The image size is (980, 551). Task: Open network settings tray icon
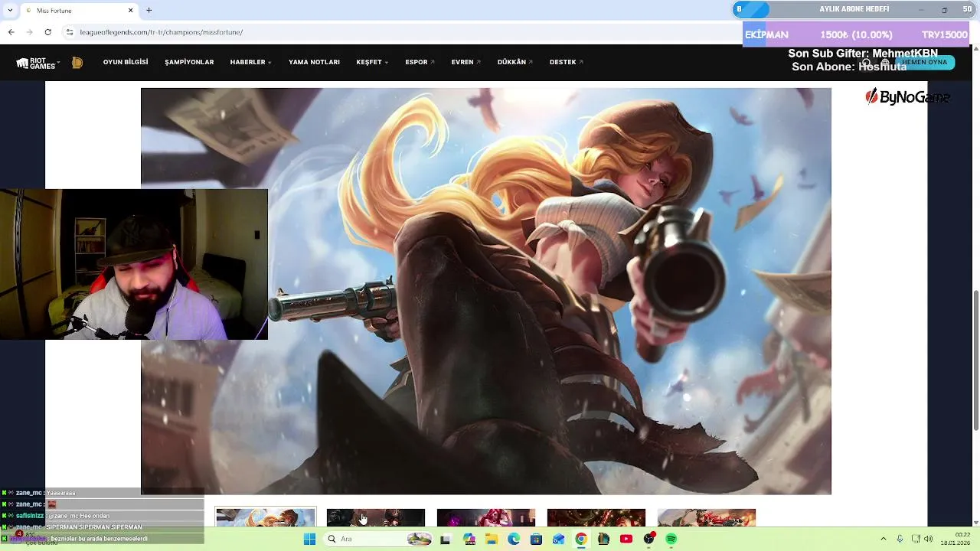point(915,539)
